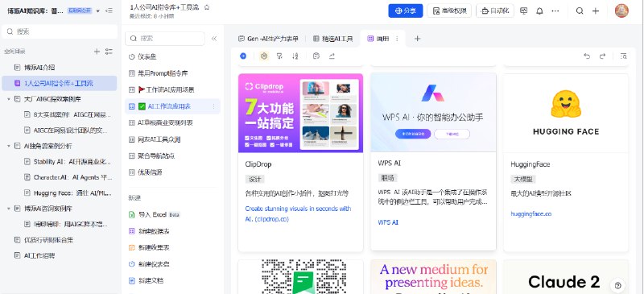Screen dimensions: 644x294
Task: Open the sort icon in view toolbar
Action: [295, 56]
